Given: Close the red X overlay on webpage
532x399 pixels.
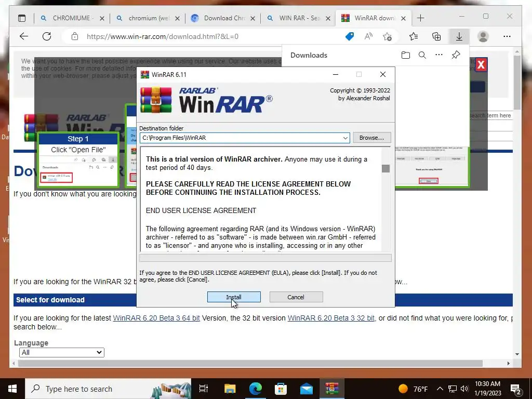Looking at the screenshot, I should tap(481, 64).
